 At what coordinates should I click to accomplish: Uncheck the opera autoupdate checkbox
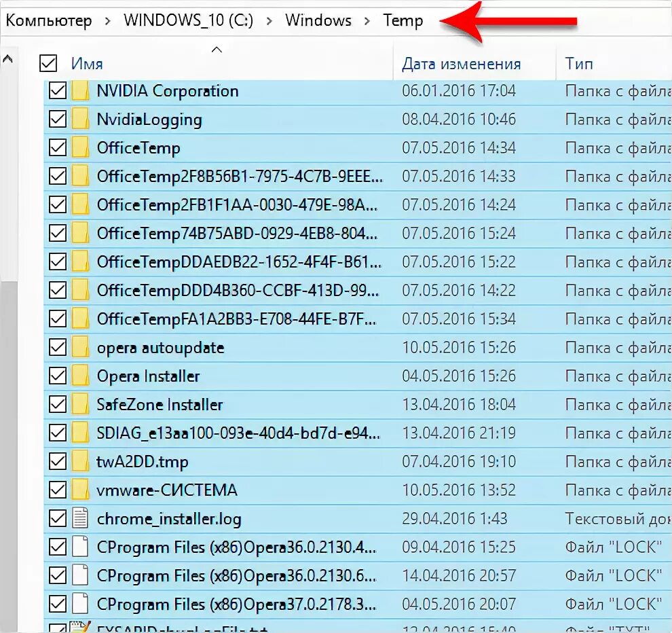pyautogui.click(x=58, y=347)
